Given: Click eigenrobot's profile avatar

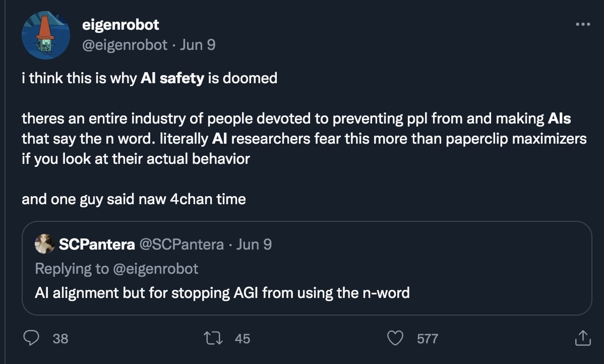Looking at the screenshot, I should [46, 35].
